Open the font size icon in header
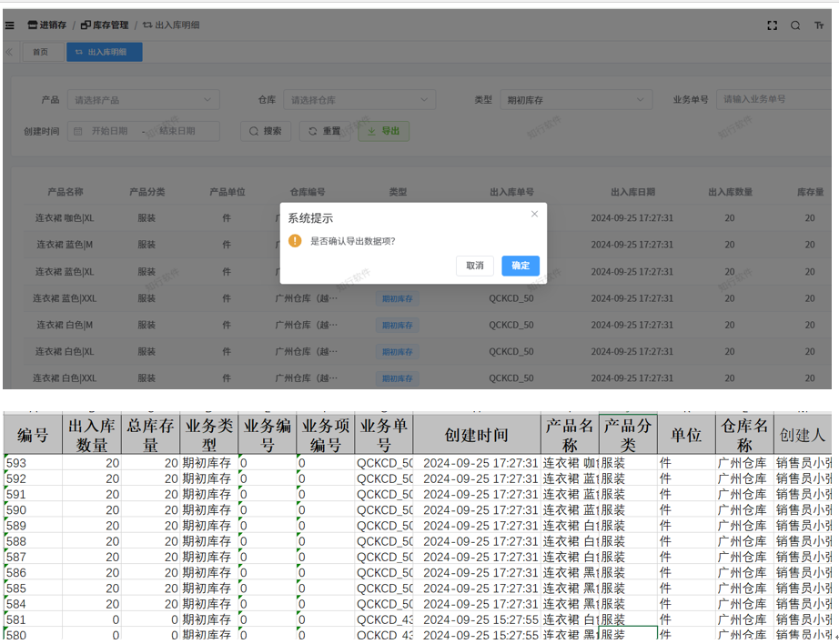The image size is (839, 644). point(819,25)
